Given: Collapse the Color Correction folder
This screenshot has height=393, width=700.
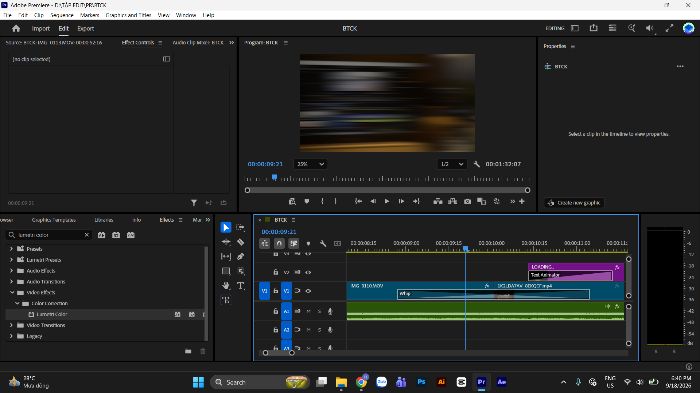Looking at the screenshot, I should 17,303.
